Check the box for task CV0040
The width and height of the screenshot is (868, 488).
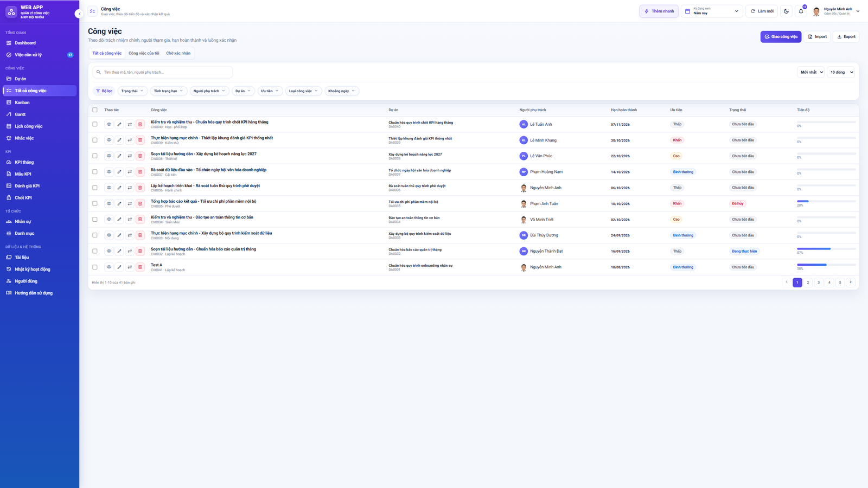click(x=95, y=124)
